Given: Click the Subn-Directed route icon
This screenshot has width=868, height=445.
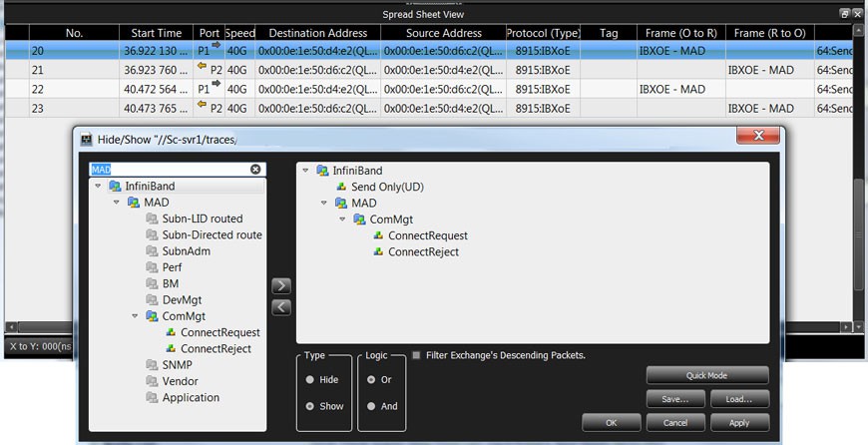Looking at the screenshot, I should pos(153,234).
